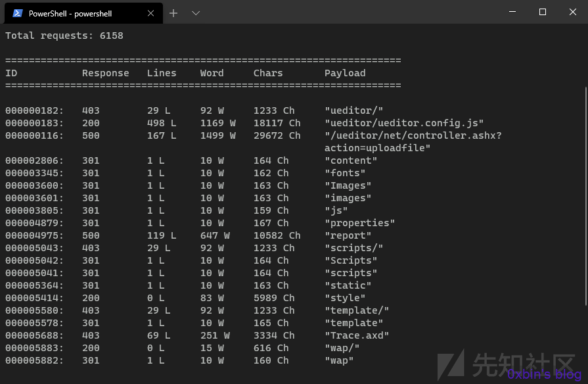
Task: Close the PowerShell tab
Action: pyautogui.click(x=150, y=14)
